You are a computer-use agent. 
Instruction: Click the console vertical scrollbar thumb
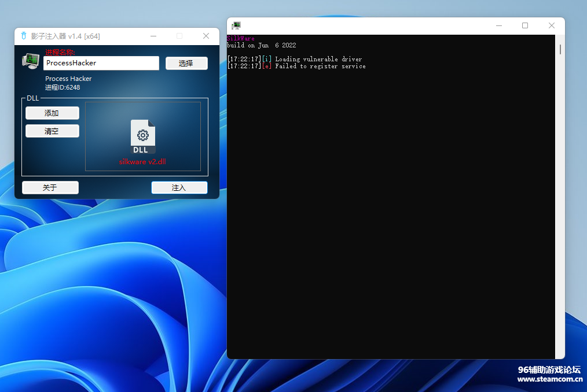click(560, 49)
